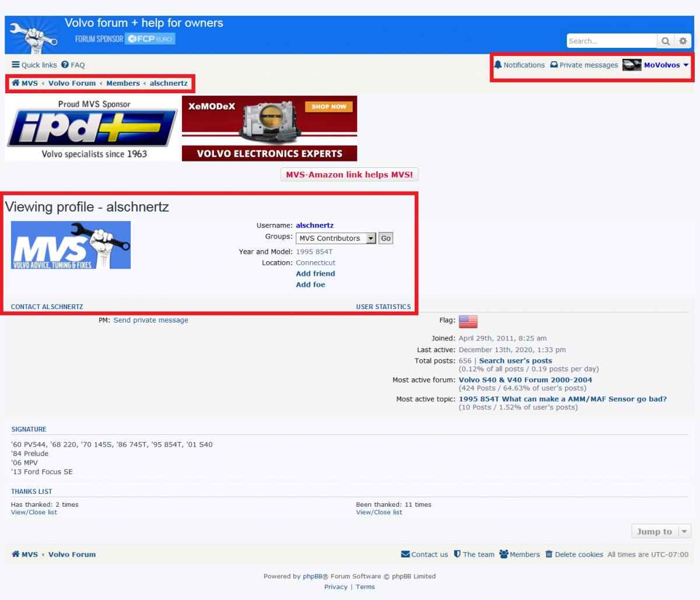Go to Volvo Forum breadcrumb at top

[x=72, y=83]
